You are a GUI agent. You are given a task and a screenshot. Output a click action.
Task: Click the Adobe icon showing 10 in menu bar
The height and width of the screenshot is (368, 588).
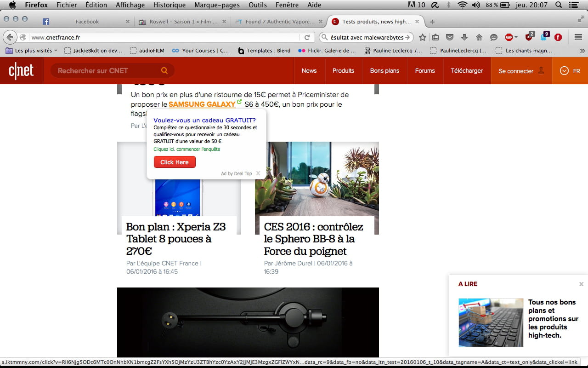[417, 5]
